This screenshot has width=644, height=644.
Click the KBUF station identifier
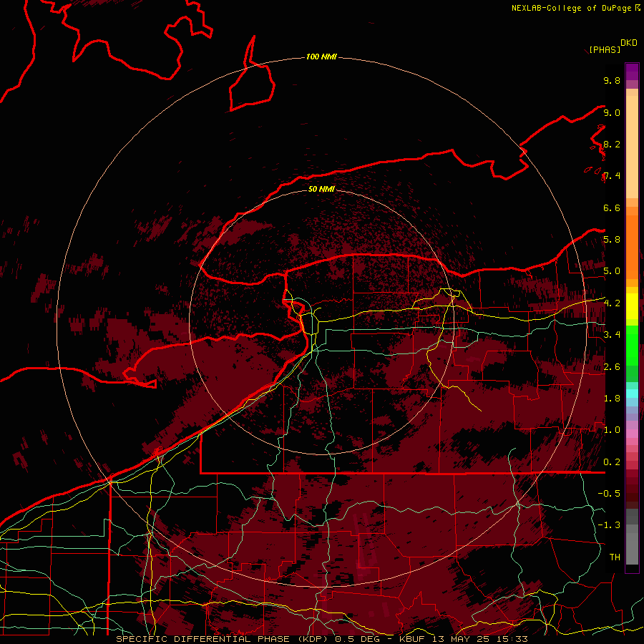tap(412, 639)
